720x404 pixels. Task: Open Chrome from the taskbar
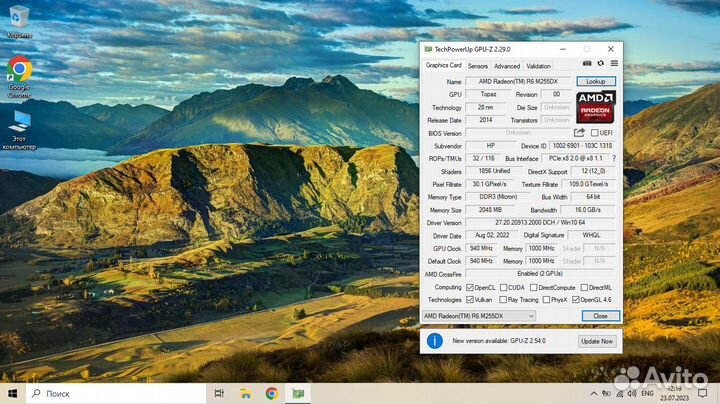click(272, 393)
